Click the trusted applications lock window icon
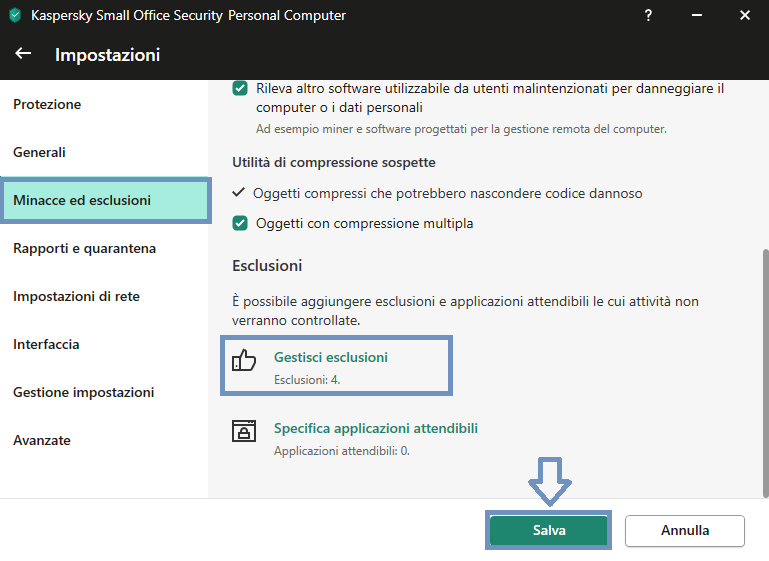Image resolution: width=769 pixels, height=561 pixels. point(244,431)
